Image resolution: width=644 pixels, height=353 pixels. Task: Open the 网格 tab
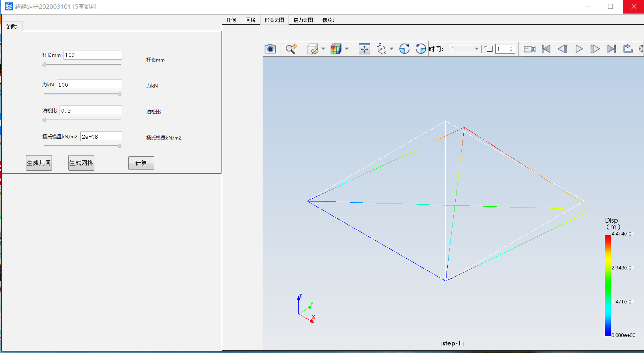pyautogui.click(x=250, y=20)
